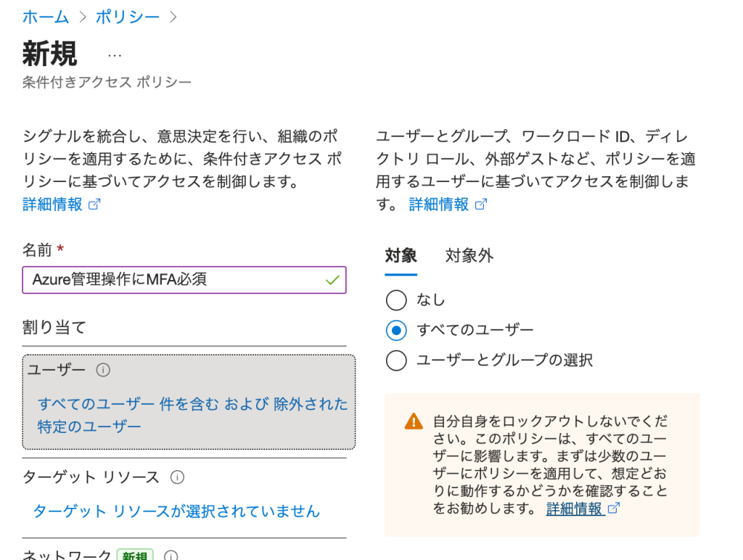Open the more options ellipsis beside 新規
The height and width of the screenshot is (560, 743).
click(x=115, y=55)
